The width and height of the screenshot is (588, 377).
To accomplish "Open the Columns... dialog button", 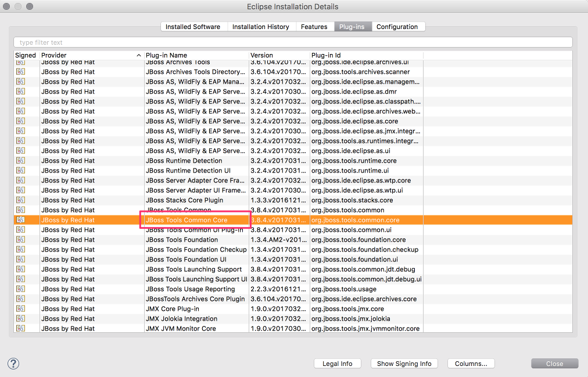I will (471, 364).
